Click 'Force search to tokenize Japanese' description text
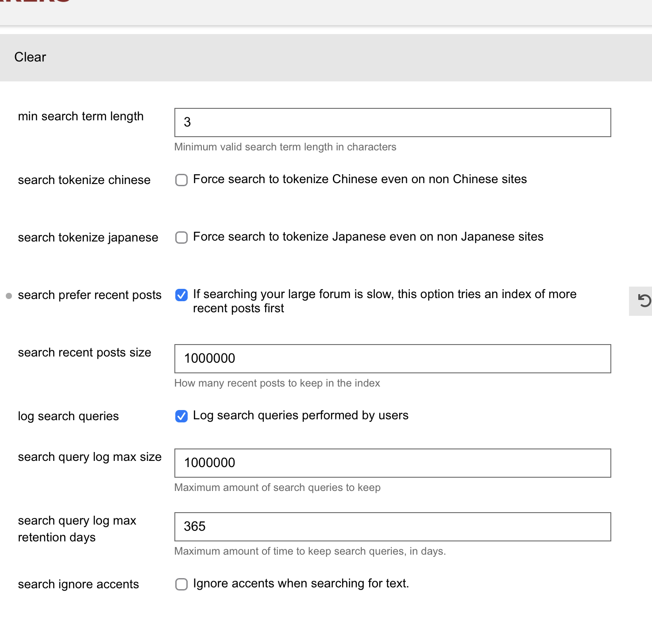652x644 pixels. (368, 237)
